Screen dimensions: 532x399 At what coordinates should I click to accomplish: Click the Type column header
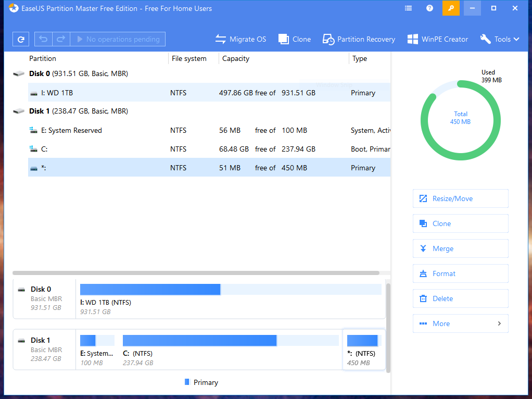360,58
